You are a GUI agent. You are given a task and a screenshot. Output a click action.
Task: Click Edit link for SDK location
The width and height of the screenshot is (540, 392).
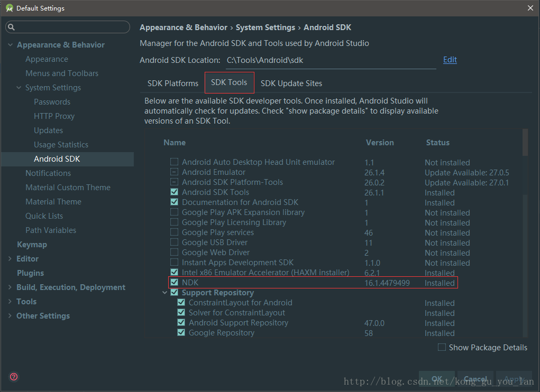(450, 60)
